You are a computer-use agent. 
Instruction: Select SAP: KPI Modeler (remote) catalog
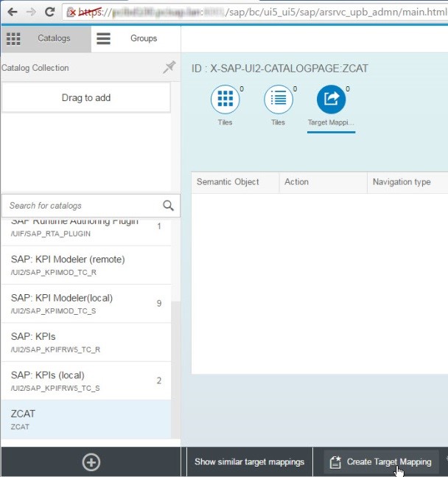(85, 265)
